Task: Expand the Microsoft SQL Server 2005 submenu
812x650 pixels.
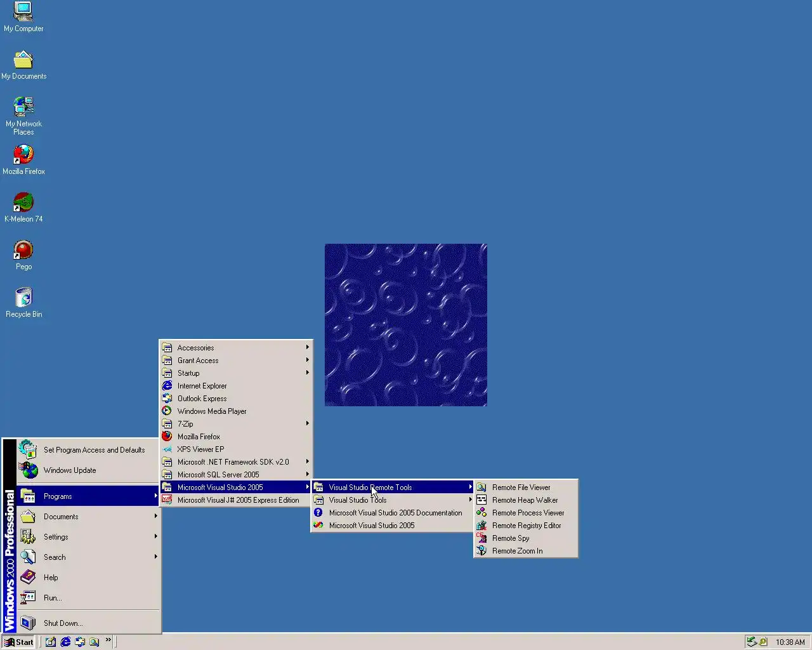Action: pyautogui.click(x=236, y=475)
